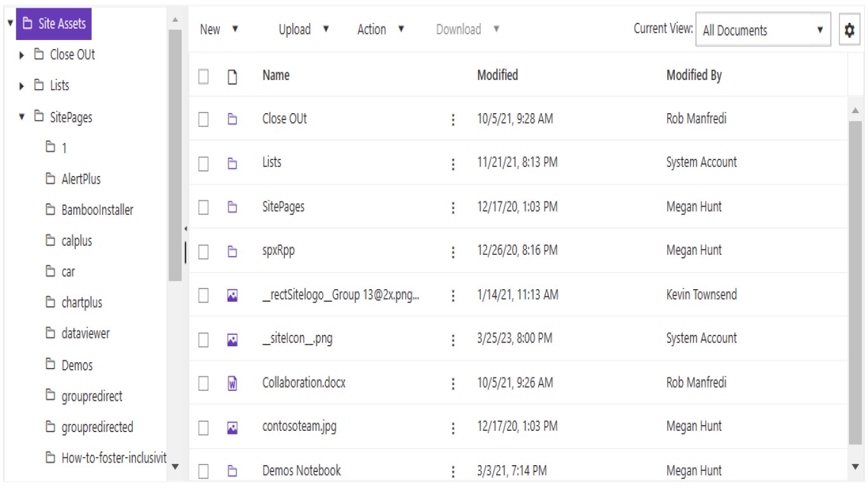The width and height of the screenshot is (868, 488).
Task: Open the three-dot menu for SitePages row
Action: (453, 208)
